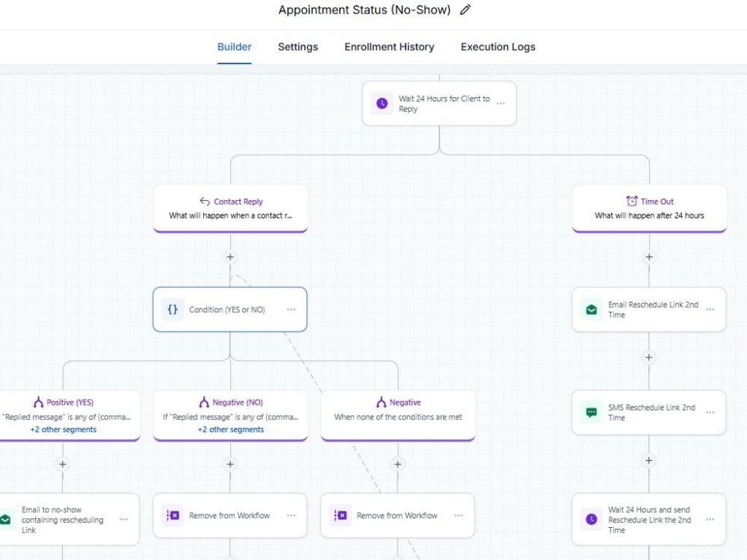Screen dimensions: 747x560
Task: Click the clock icon on Wait 24 Hours for Client node
Action: (x=382, y=103)
